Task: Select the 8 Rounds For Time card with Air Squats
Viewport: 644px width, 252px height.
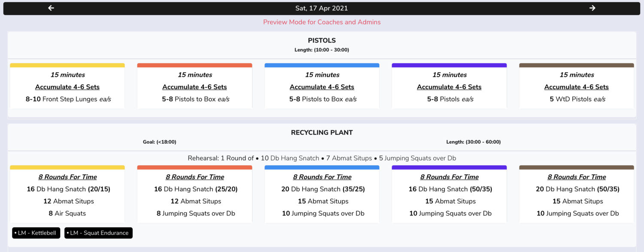Action: tap(67, 194)
